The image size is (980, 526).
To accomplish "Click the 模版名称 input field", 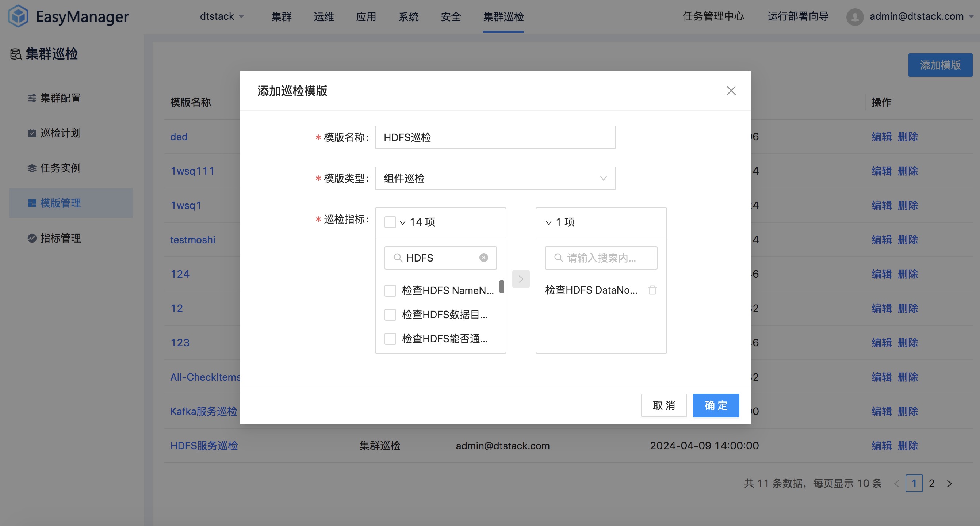I will pyautogui.click(x=495, y=137).
